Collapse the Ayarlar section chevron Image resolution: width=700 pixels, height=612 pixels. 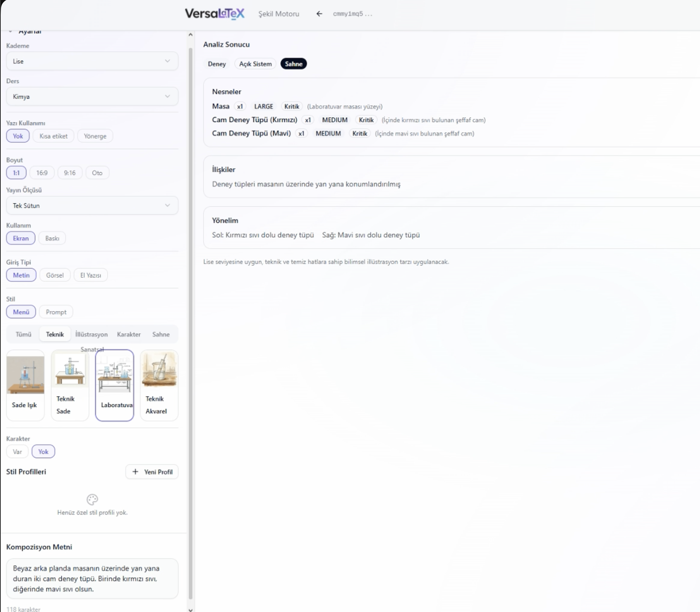(x=10, y=31)
